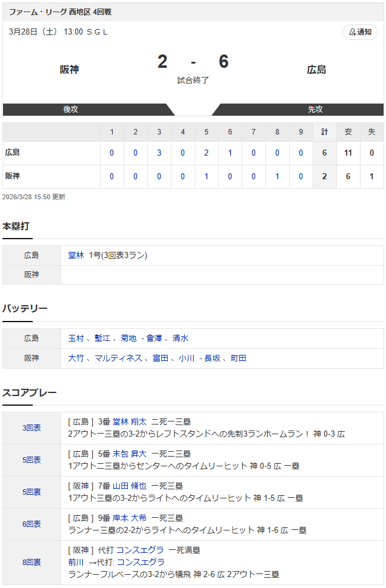Click 2026/3/28 15:50 更新 timestamp
This screenshot has height=588, width=386.
(x=34, y=197)
